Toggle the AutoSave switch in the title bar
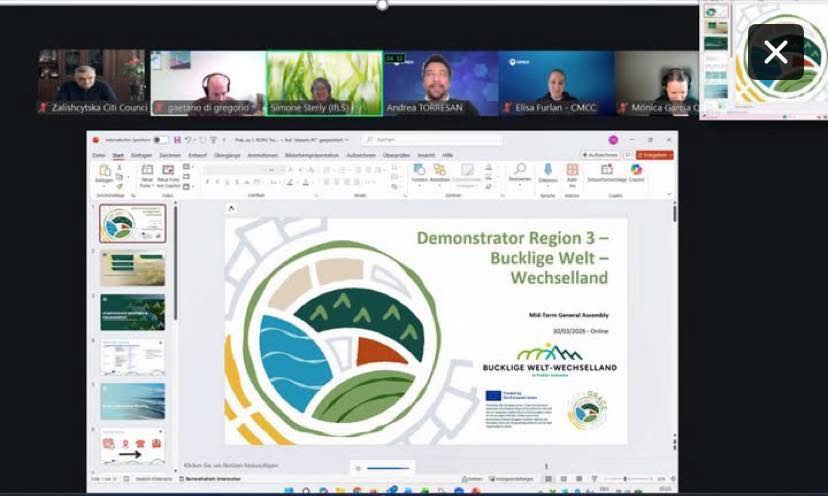828x496 pixels. pyautogui.click(x=160, y=140)
